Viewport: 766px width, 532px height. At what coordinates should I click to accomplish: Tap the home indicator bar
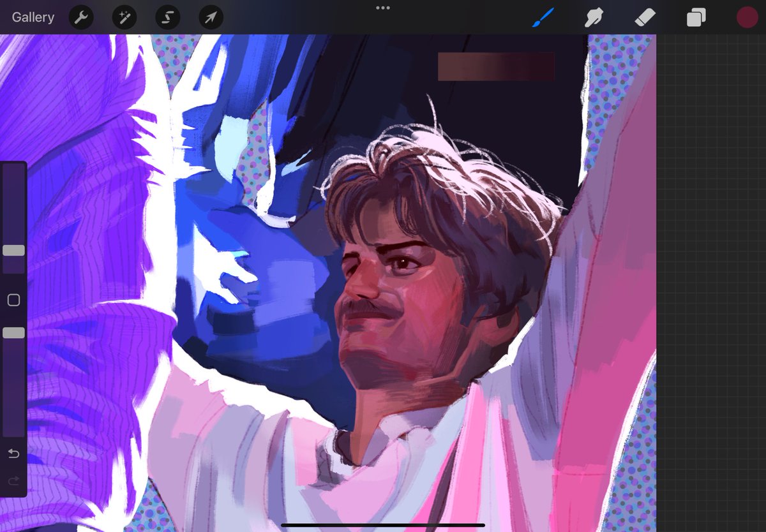pyautogui.click(x=383, y=525)
